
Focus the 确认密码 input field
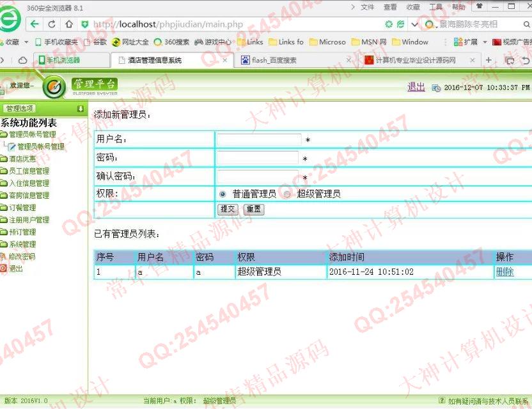pos(258,176)
